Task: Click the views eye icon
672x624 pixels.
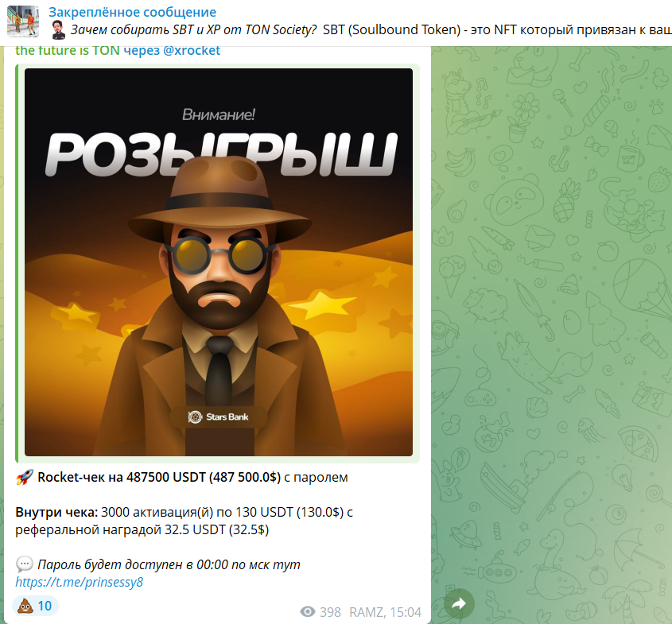Action: [308, 612]
